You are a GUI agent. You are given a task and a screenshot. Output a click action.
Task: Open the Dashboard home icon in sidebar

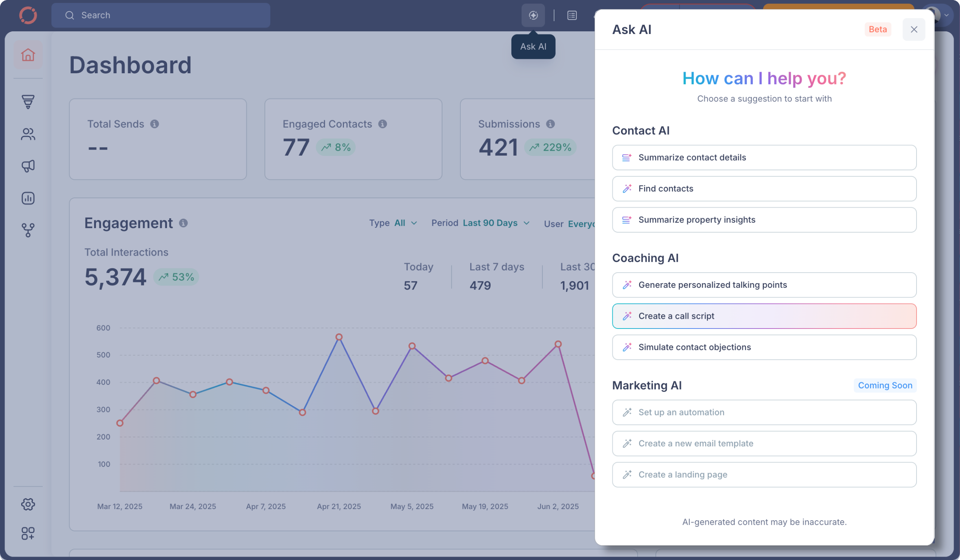28,55
